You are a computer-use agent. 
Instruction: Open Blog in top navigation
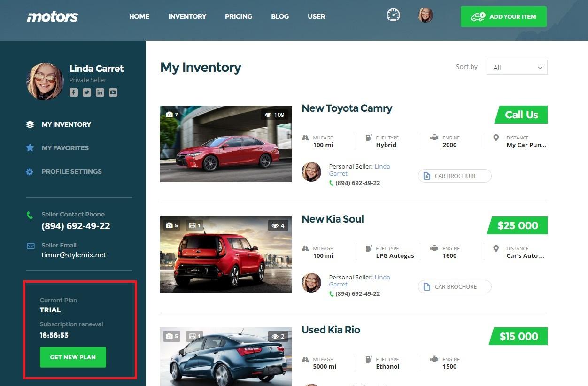[x=280, y=16]
